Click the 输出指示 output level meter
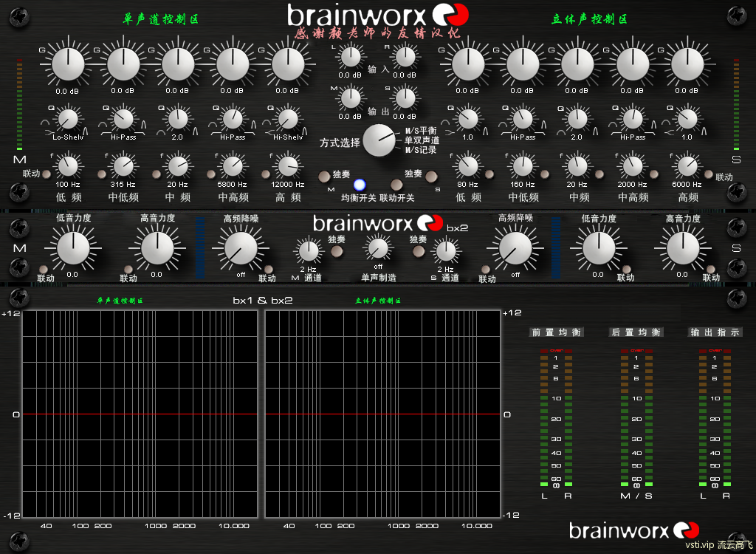This screenshot has width=756, height=554. [x=715, y=418]
